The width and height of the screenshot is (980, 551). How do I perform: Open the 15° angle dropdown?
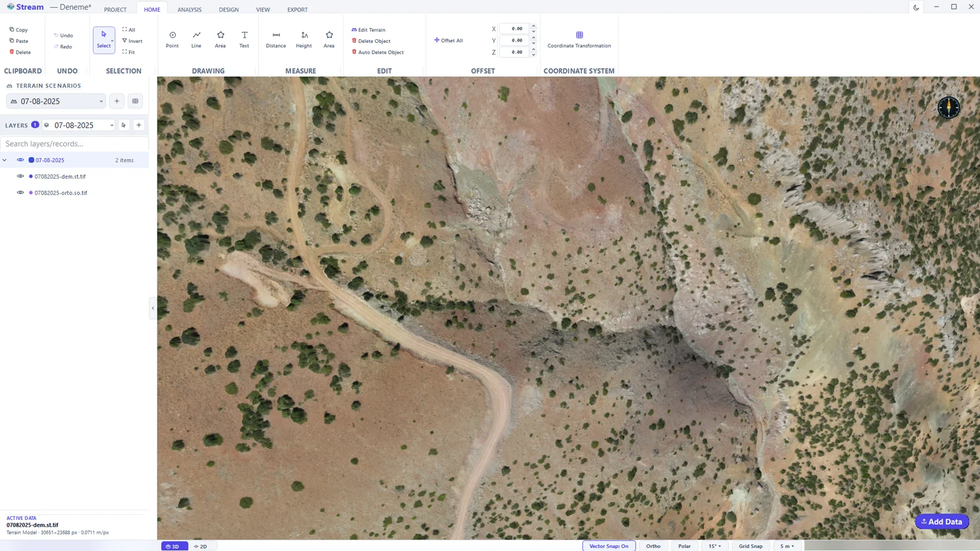click(715, 546)
